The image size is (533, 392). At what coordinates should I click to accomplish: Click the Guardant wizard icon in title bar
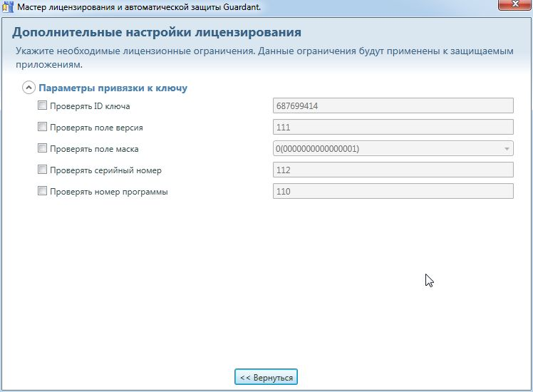[x=8, y=6]
